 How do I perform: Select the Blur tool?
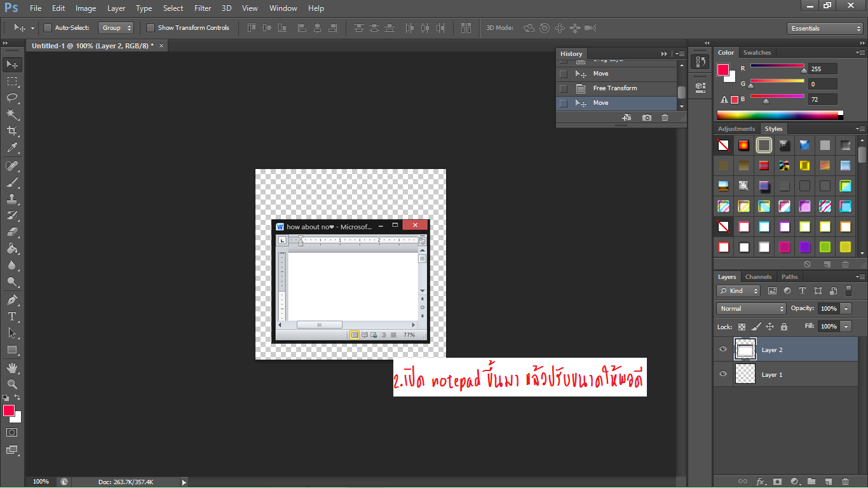click(12, 265)
